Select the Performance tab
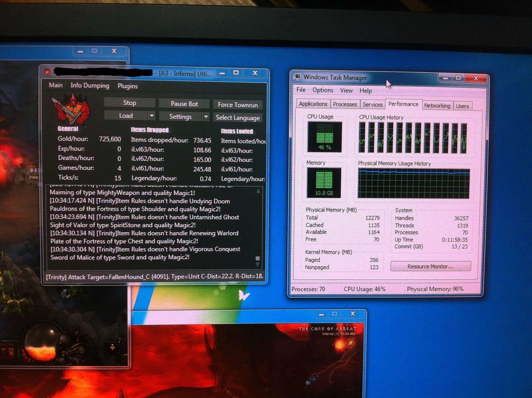Image resolution: width=532 pixels, height=398 pixels. coord(403,104)
